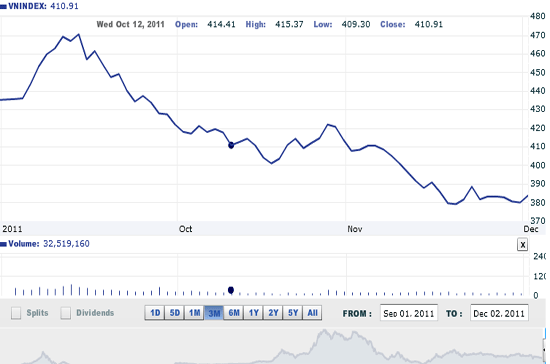The width and height of the screenshot is (550, 364).
Task: Enable the Splits checkbox
Action: click(16, 313)
